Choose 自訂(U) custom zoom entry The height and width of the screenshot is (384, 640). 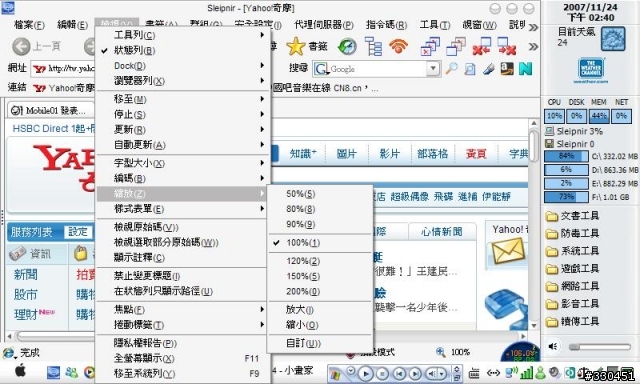[320, 343]
